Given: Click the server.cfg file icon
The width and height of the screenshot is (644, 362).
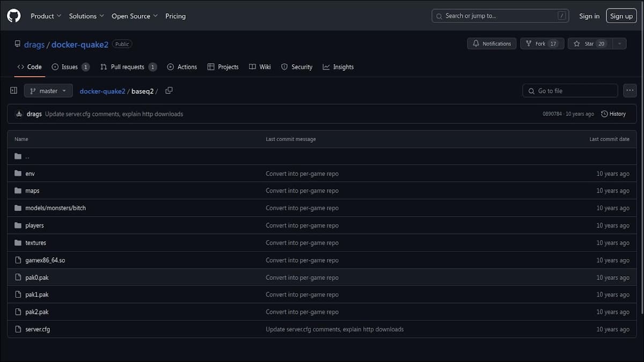Looking at the screenshot, I should point(18,329).
